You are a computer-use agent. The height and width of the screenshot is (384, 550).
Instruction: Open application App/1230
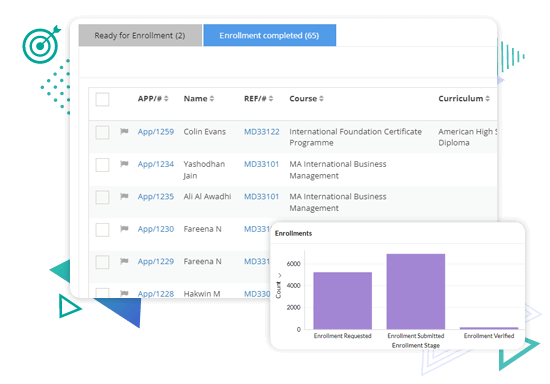pos(156,229)
